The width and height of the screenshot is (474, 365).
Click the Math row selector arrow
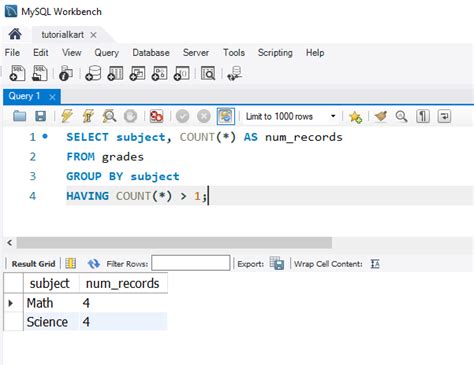coord(11,303)
